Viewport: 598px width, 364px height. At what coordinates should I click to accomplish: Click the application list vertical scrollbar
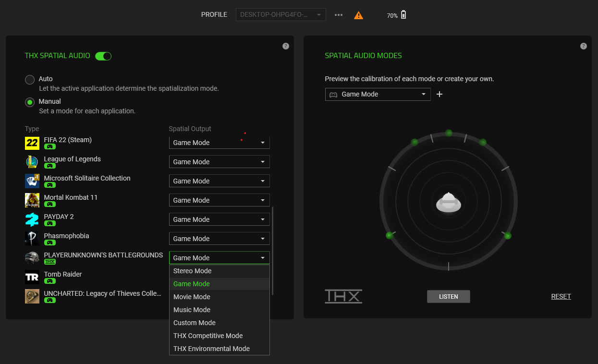tap(273, 251)
